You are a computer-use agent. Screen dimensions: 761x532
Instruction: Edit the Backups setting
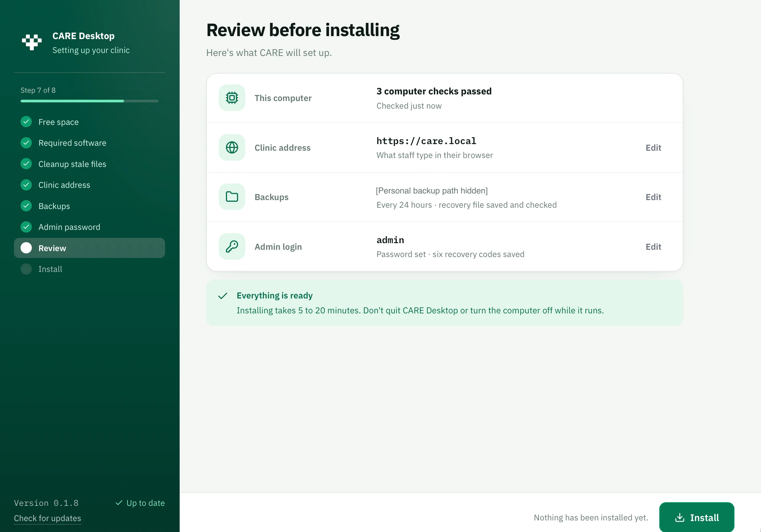click(653, 197)
